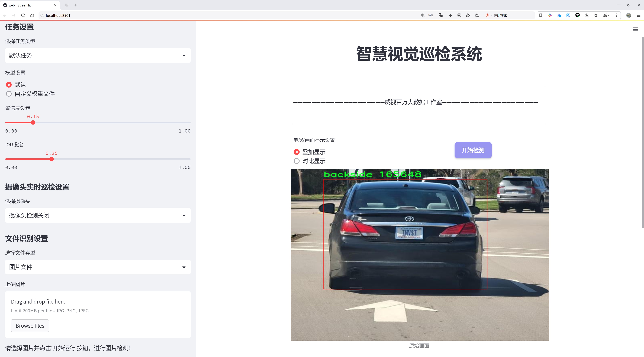644x357 pixels.
Task: Go to browser home page
Action: click(32, 15)
